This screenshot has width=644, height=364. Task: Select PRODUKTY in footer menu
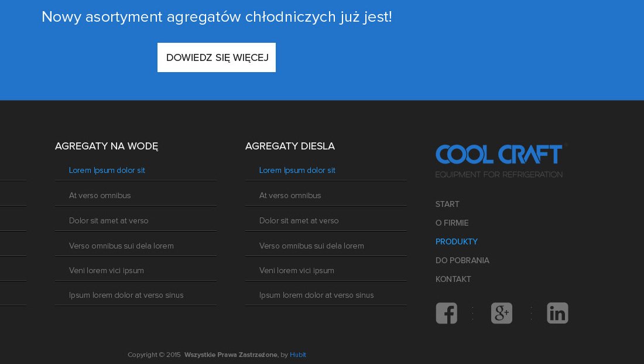(456, 242)
